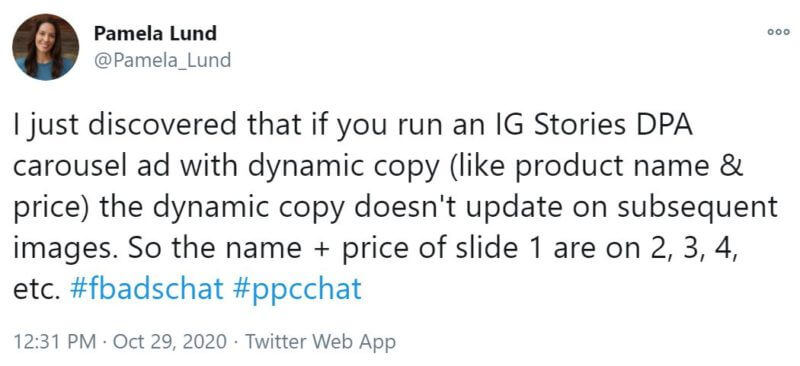Click the Oct 29, 2020 date
Image resolution: width=800 pixels, height=366 pixels.
169,341
